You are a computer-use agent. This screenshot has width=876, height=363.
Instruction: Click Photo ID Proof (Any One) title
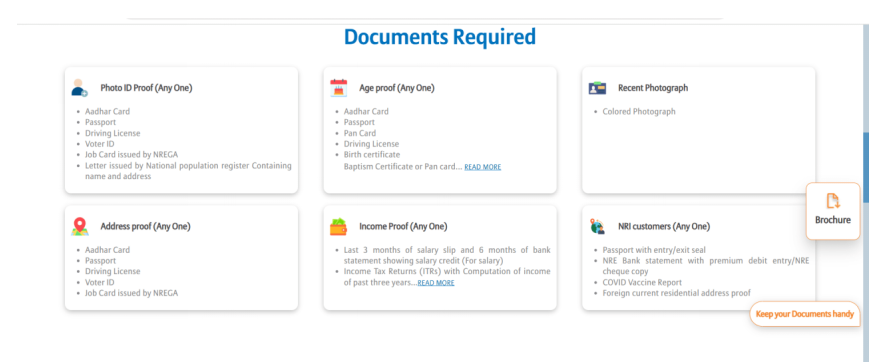pyautogui.click(x=146, y=88)
